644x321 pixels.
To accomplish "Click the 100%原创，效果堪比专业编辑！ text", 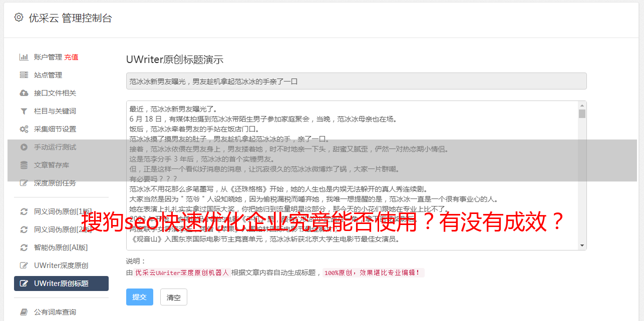I will pos(373,273).
